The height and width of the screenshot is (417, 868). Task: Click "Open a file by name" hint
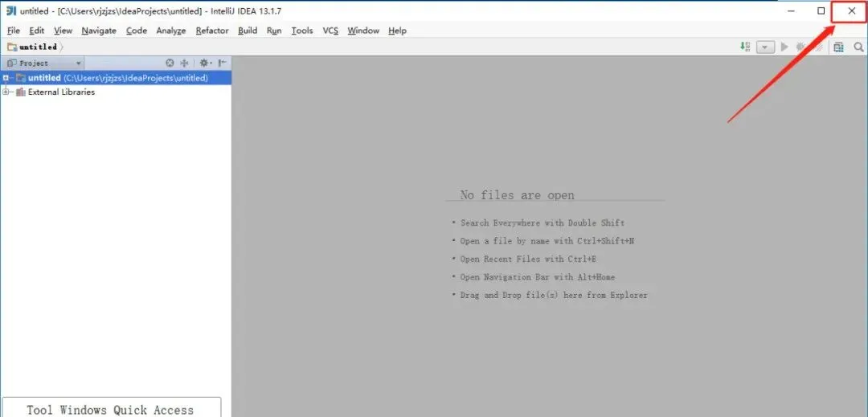547,241
